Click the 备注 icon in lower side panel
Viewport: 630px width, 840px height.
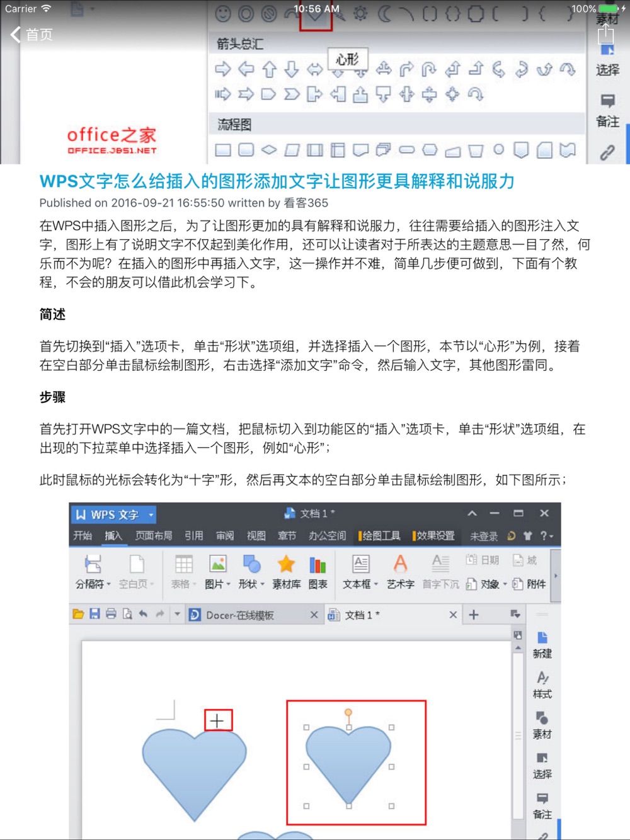point(542,798)
